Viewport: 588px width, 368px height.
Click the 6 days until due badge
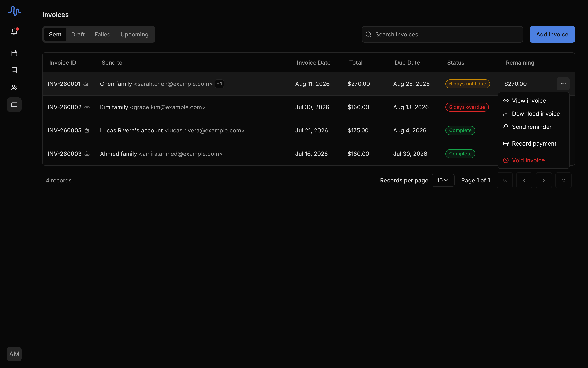tap(468, 84)
